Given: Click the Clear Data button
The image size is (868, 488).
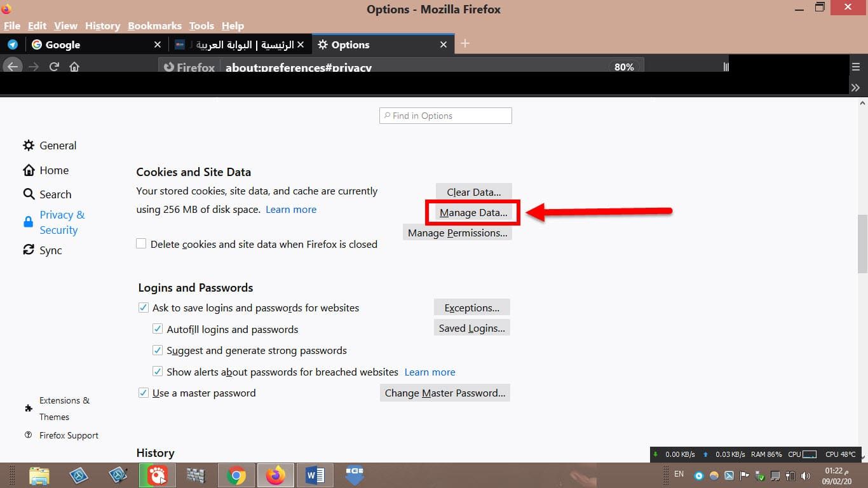Looking at the screenshot, I should tap(473, 192).
